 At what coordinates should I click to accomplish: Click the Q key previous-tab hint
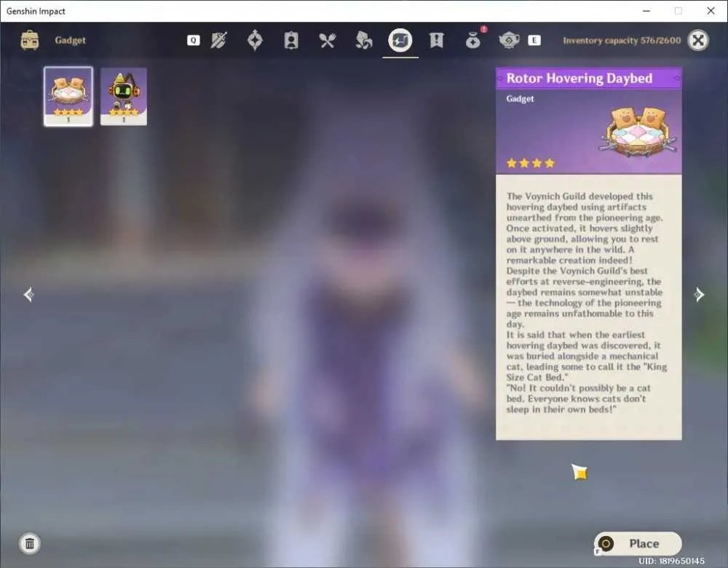(194, 40)
